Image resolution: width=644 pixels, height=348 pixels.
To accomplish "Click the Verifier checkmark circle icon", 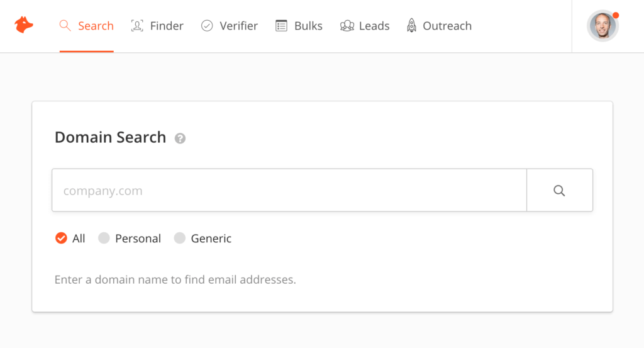I will [x=207, y=26].
